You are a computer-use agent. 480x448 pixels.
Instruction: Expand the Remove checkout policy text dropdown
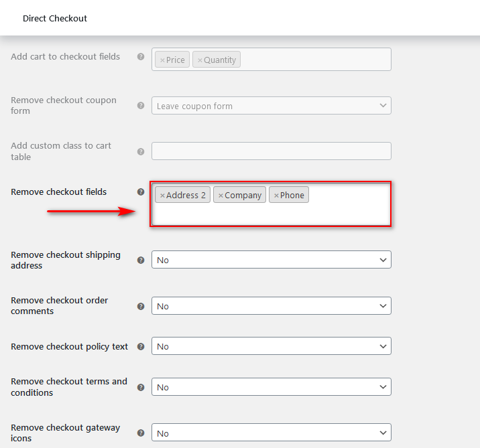point(272,346)
